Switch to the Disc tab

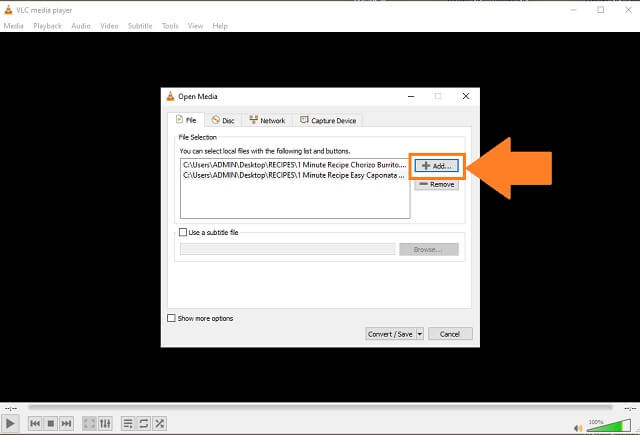tap(222, 120)
